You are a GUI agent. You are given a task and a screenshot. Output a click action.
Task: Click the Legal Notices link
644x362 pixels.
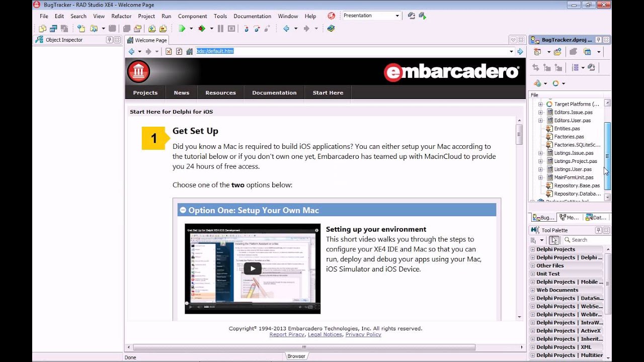pyautogui.click(x=325, y=335)
